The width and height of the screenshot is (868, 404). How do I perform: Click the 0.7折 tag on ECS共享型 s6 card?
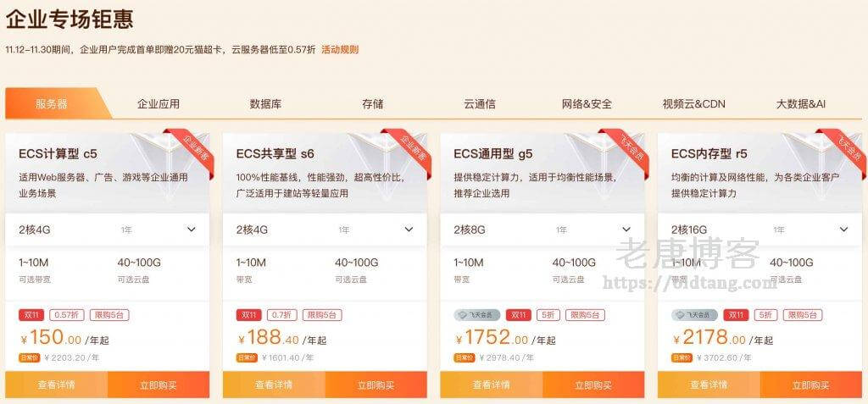tap(282, 315)
